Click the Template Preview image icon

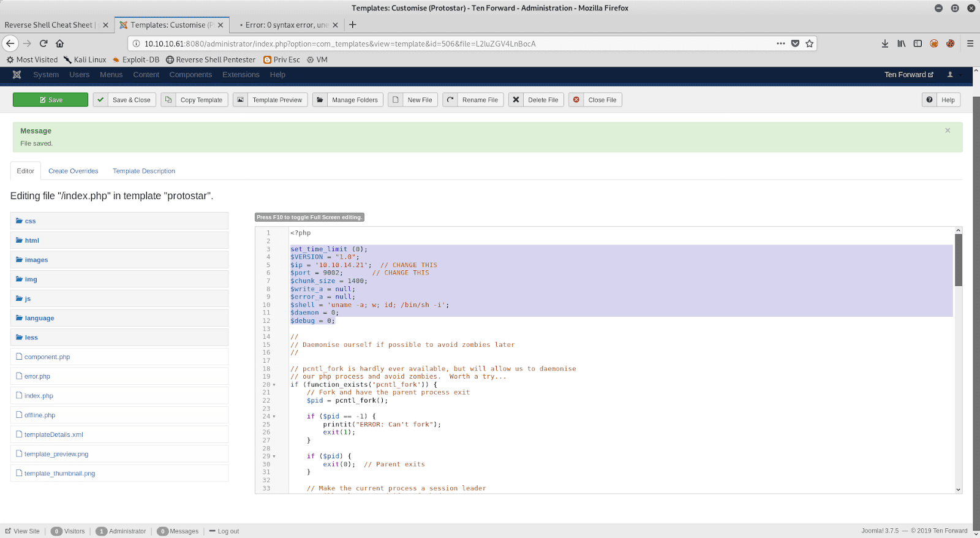[240, 100]
